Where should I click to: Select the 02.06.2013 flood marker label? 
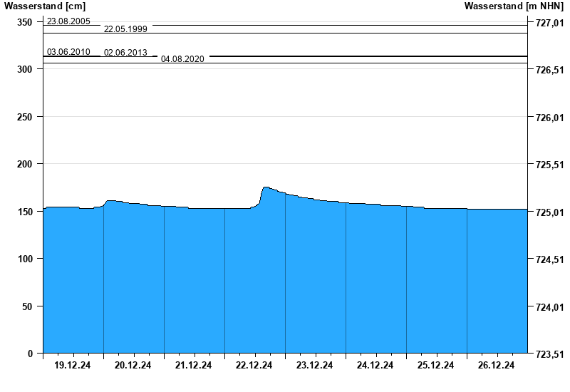click(126, 53)
